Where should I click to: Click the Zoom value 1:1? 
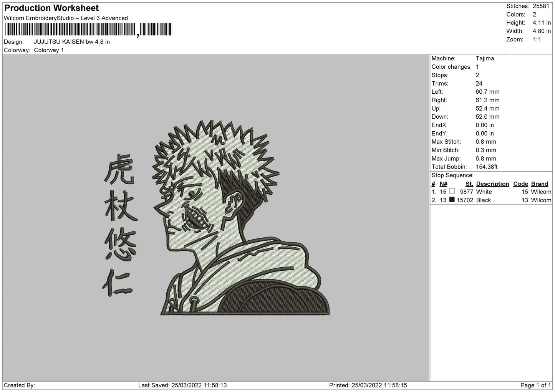pos(537,40)
